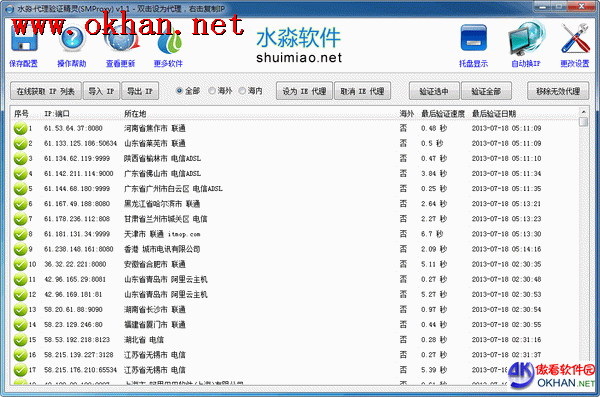Select the 海外 radio button
The height and width of the screenshot is (397, 600).
click(212, 91)
